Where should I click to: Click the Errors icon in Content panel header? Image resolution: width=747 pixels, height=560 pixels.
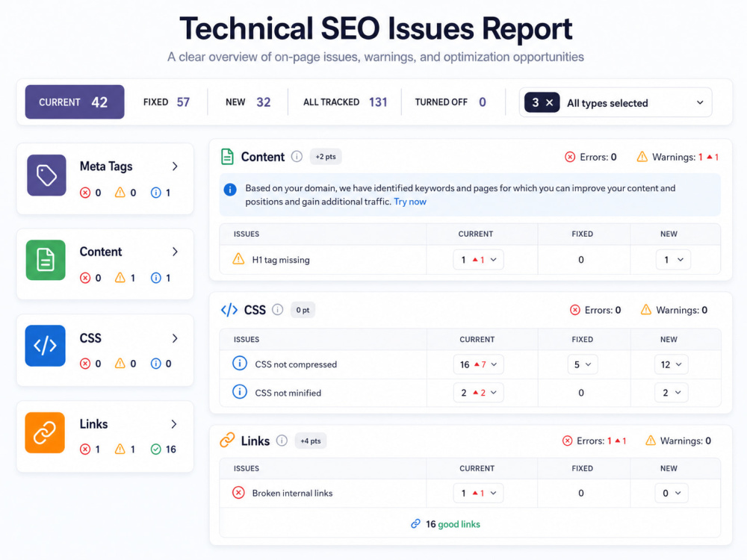[570, 157]
